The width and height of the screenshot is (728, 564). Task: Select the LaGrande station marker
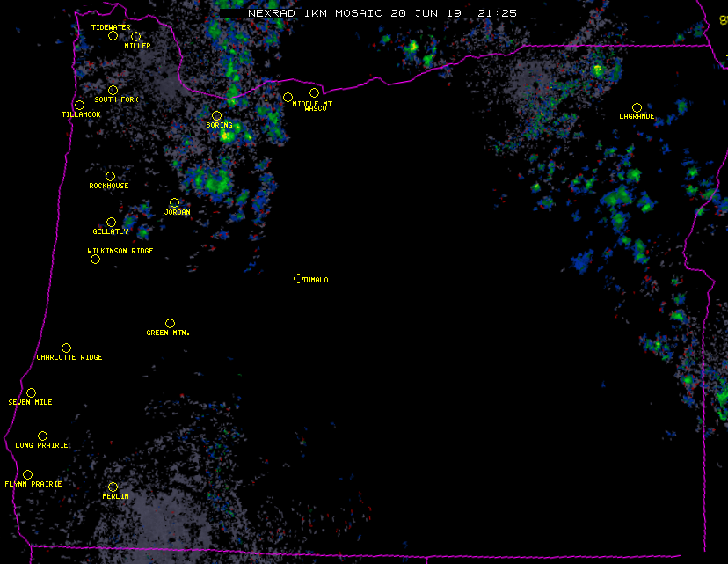click(637, 107)
